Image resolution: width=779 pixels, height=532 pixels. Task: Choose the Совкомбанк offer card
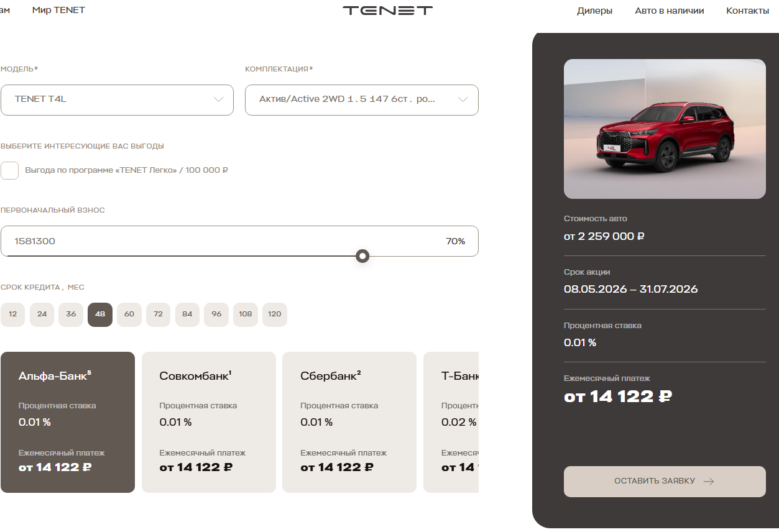209,422
